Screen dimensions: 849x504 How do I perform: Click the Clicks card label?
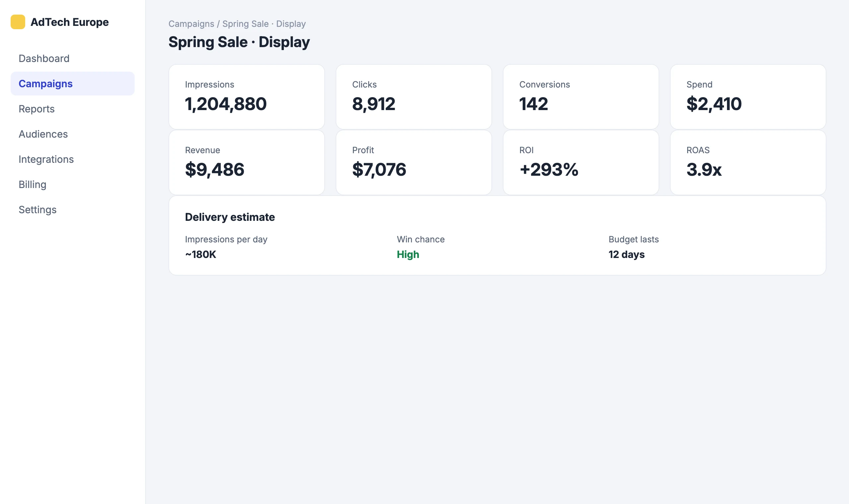click(x=364, y=84)
